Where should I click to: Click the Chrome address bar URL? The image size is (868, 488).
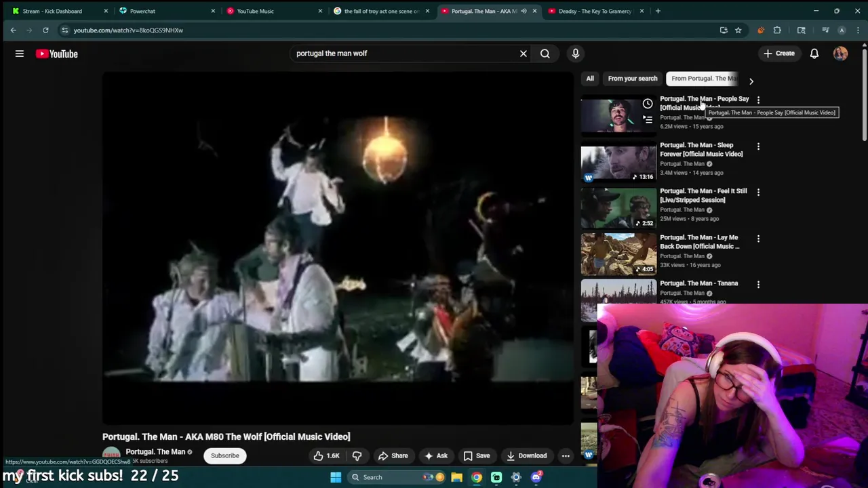click(x=128, y=30)
